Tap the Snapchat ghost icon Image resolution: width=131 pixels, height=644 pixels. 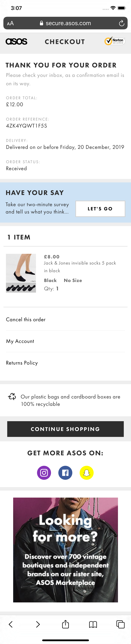[x=86, y=473]
